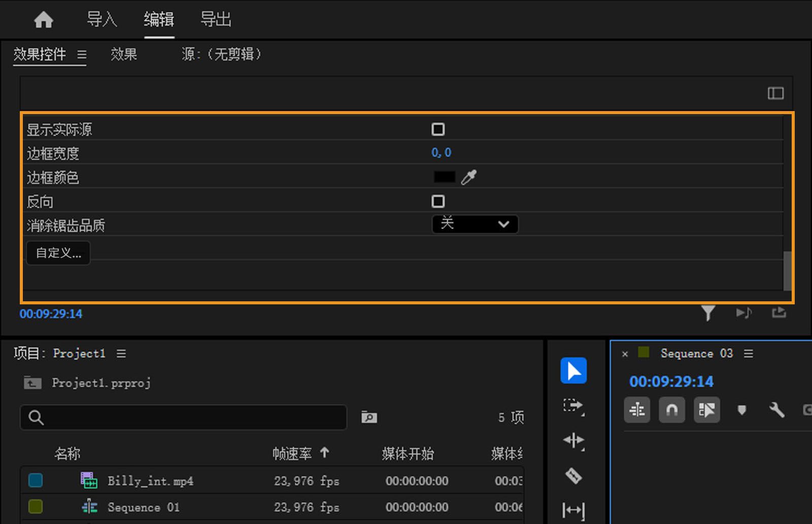Click the Billy_int.mp4 label color swatch
Image resolution: width=812 pixels, height=524 pixels.
point(36,480)
